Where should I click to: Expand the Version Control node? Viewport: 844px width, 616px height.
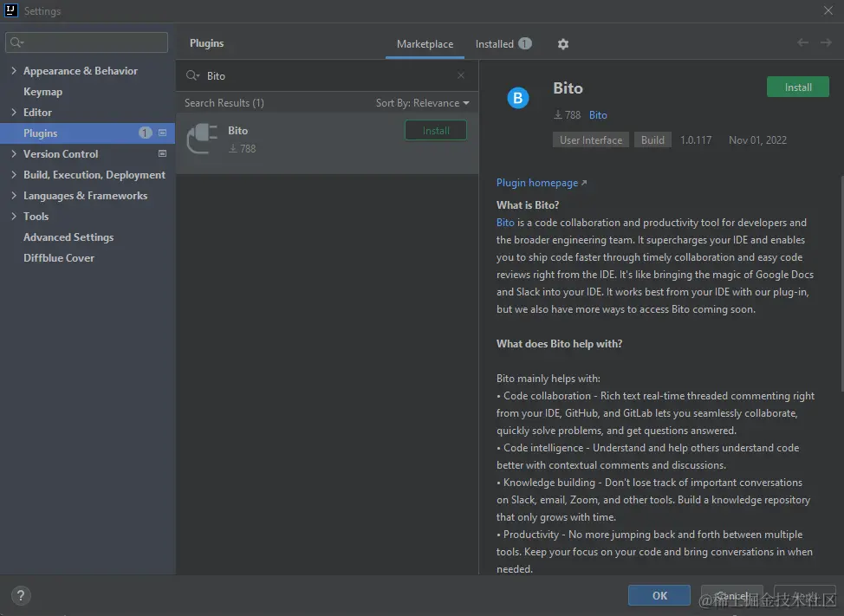[14, 154]
